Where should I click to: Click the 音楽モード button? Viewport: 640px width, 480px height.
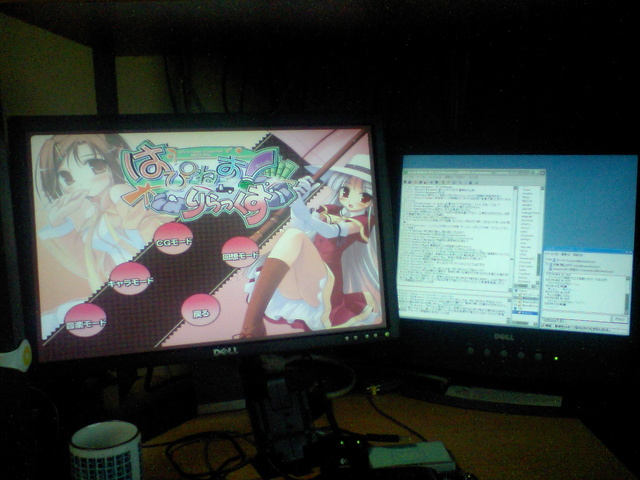coord(86,320)
